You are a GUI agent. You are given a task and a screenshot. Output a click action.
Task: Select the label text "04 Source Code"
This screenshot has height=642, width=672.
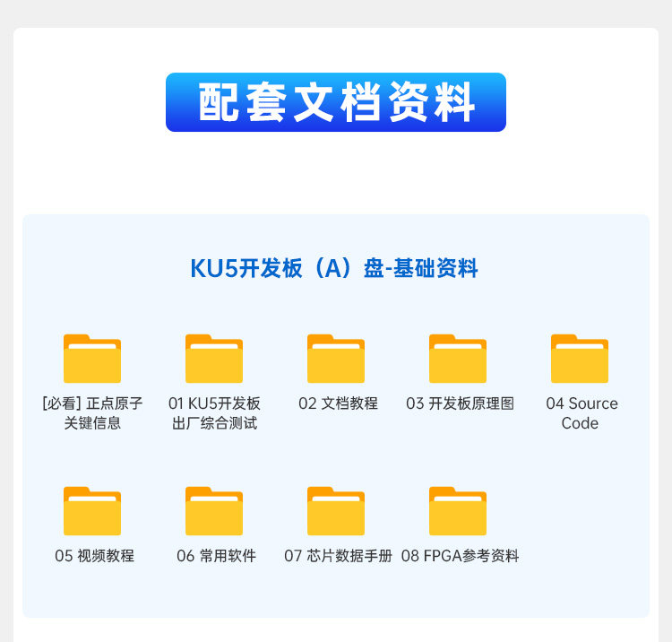pyautogui.click(x=582, y=413)
